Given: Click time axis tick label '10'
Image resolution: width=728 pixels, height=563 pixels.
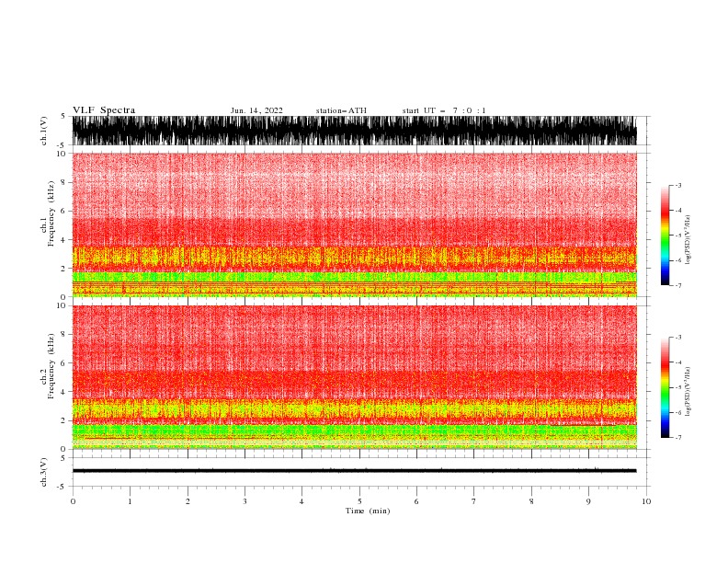Looking at the screenshot, I should coord(646,501).
